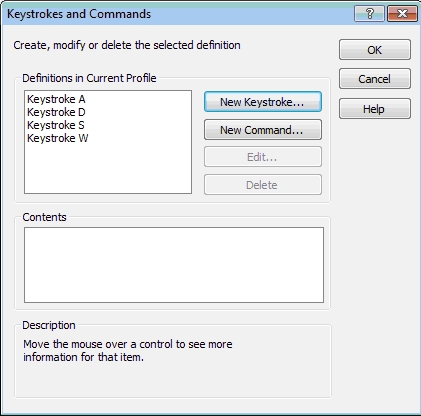Click the Cancel button
The width and height of the screenshot is (421, 416).
click(x=375, y=79)
